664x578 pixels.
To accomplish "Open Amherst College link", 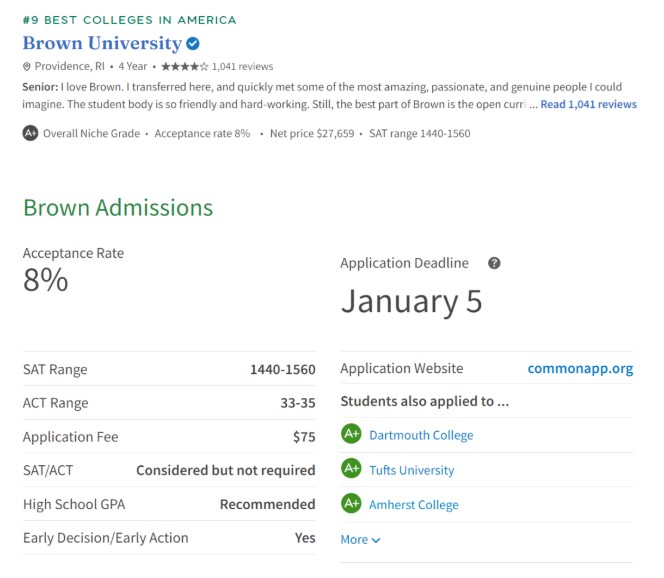I will (x=414, y=505).
